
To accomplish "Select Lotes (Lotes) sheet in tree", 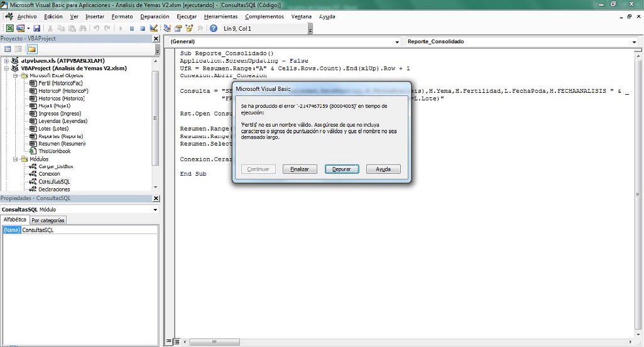I will tap(53, 129).
